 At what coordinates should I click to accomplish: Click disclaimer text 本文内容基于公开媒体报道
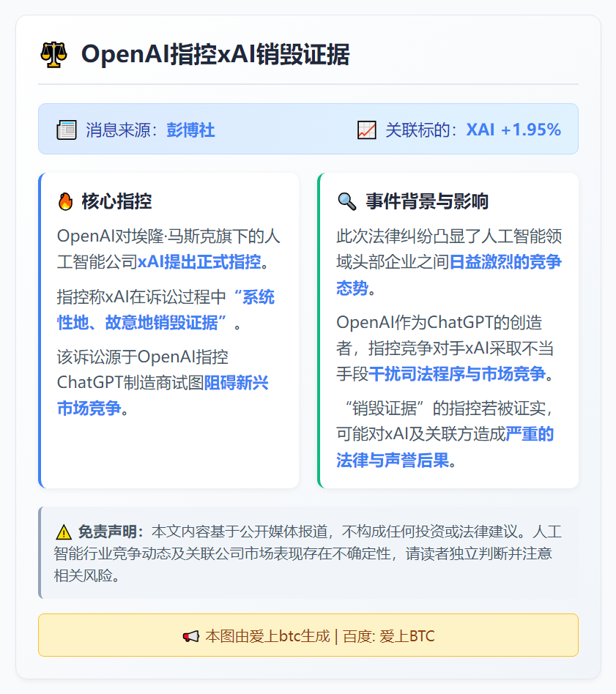(239, 531)
